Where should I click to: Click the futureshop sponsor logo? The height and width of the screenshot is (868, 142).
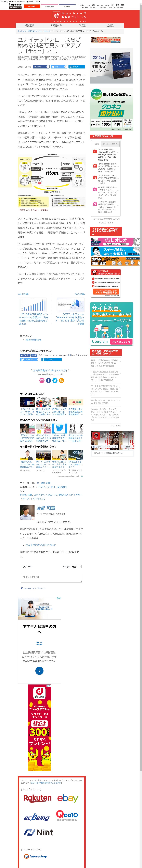pos(35,856)
